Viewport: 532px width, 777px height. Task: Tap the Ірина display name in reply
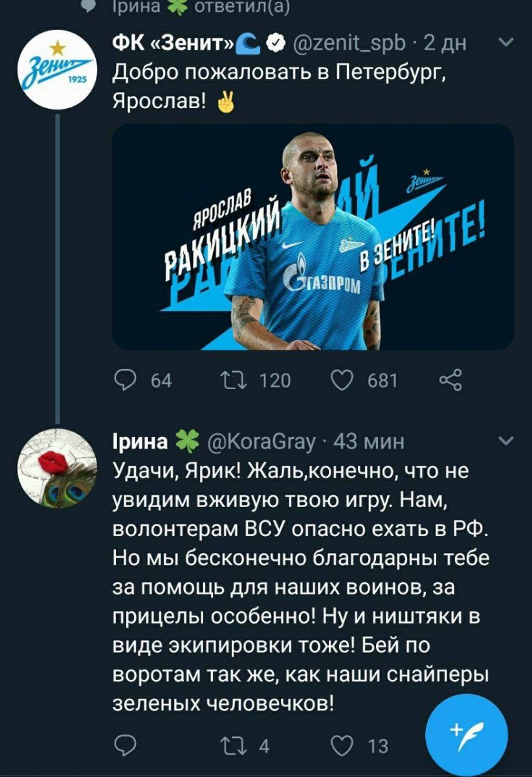tap(140, 442)
